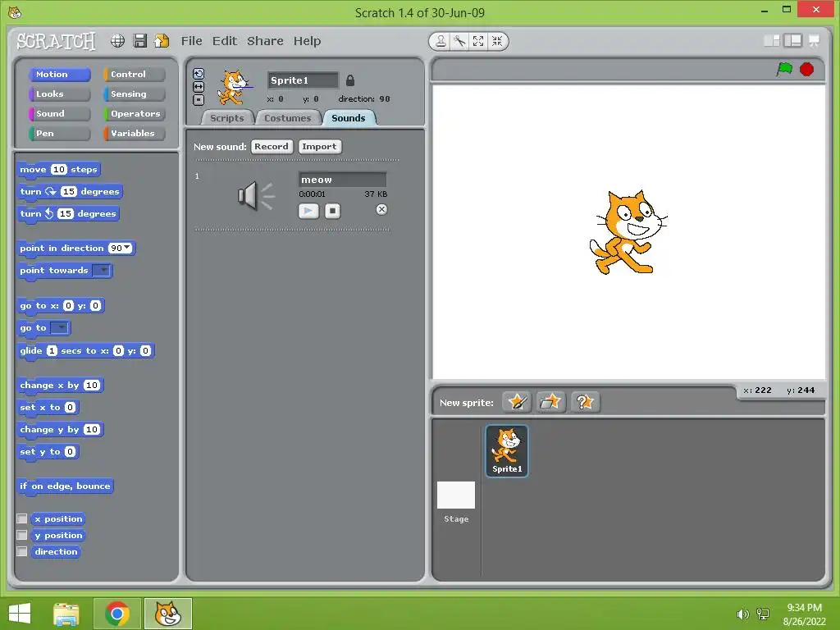Select the Pen block category
The image size is (840, 630).
[59, 133]
